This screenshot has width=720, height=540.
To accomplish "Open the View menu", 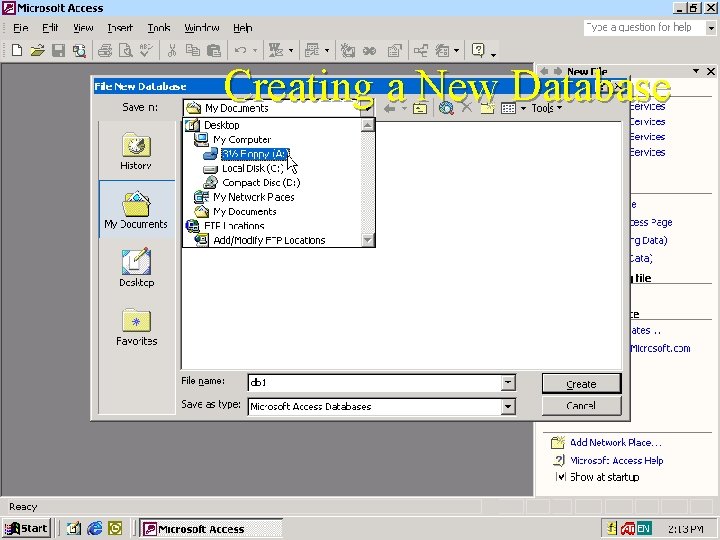I will (x=83, y=28).
